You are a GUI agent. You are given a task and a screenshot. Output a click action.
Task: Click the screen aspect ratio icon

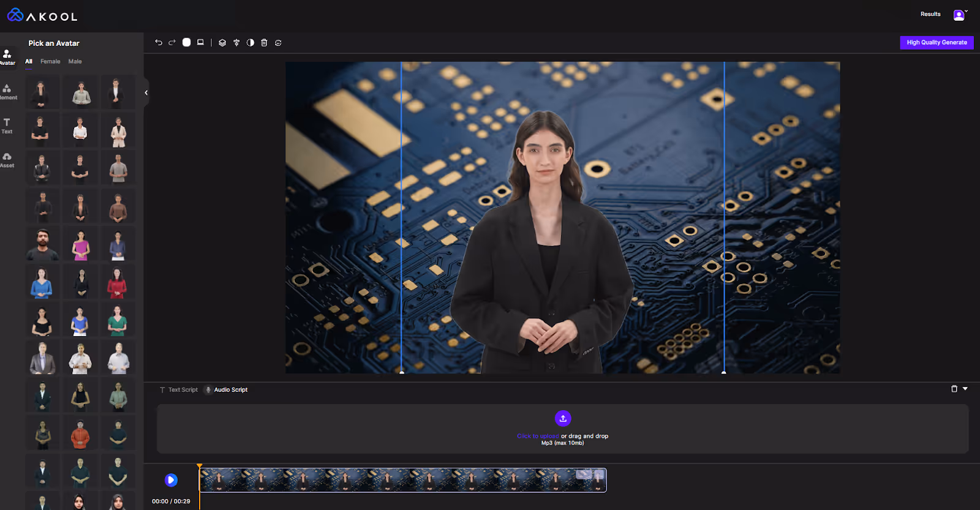tap(200, 42)
